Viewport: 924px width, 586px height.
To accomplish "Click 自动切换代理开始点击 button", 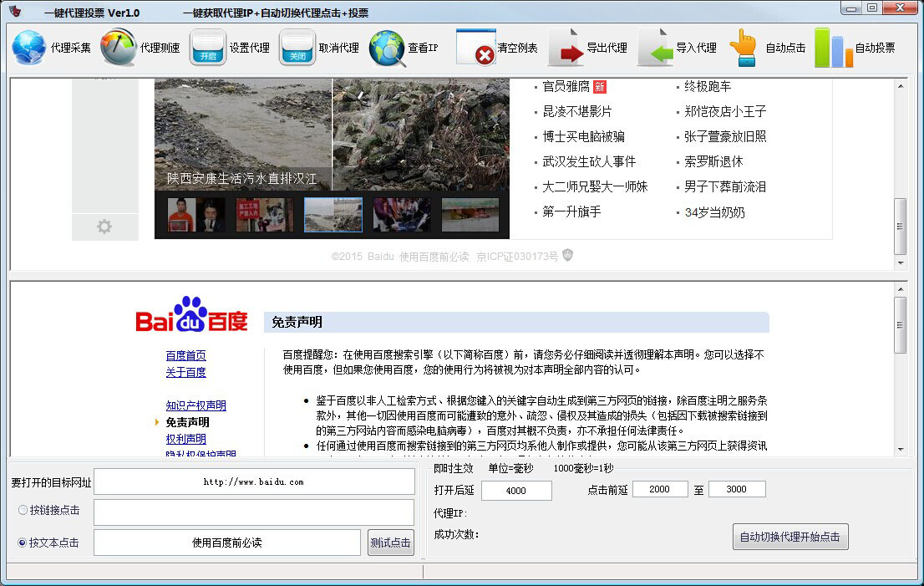I will point(790,537).
